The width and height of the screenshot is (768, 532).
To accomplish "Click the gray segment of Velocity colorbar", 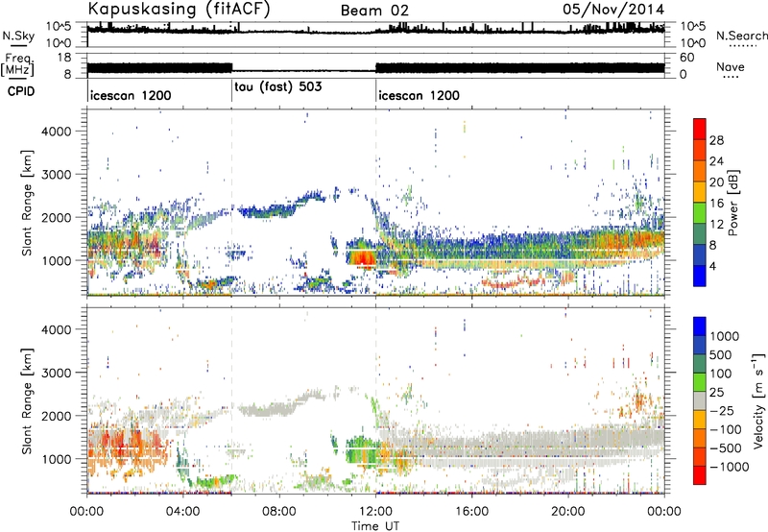I will pyautogui.click(x=700, y=400).
